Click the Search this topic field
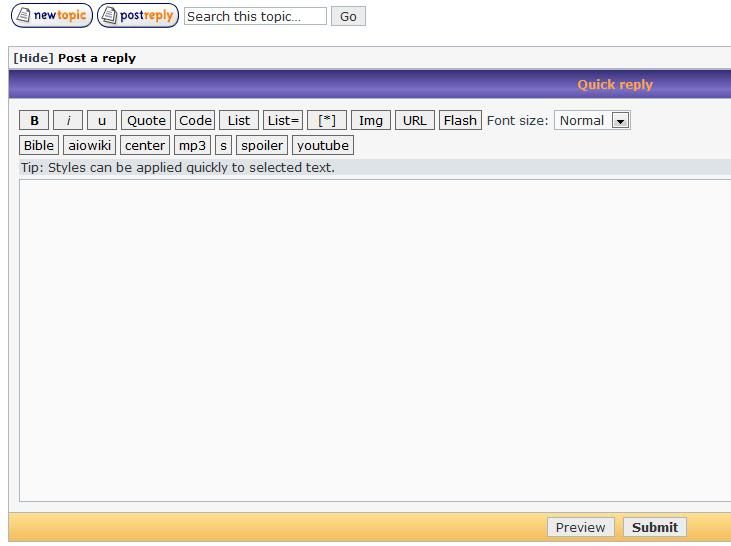Viewport: 731px width, 546px height. point(255,16)
